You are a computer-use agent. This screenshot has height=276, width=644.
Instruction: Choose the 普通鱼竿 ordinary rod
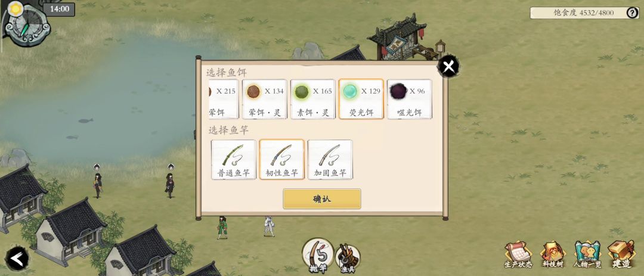(x=234, y=160)
